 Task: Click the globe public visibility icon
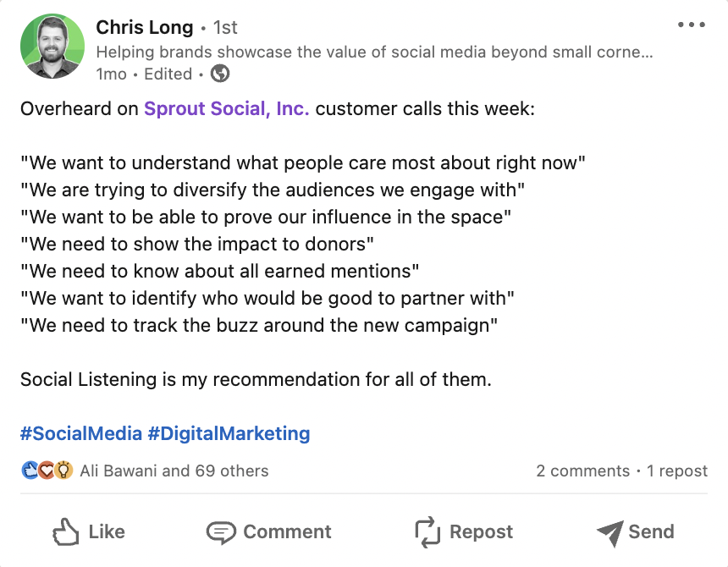coord(220,74)
